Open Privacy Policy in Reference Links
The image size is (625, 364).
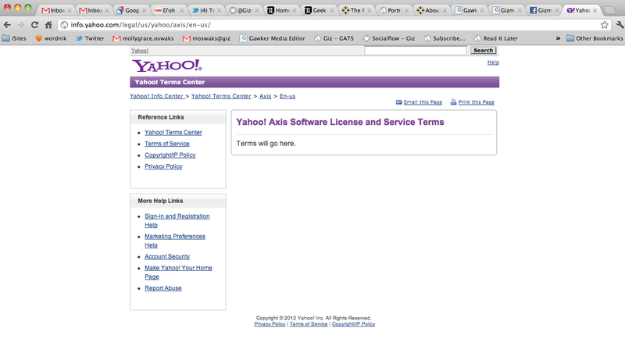coord(163,166)
